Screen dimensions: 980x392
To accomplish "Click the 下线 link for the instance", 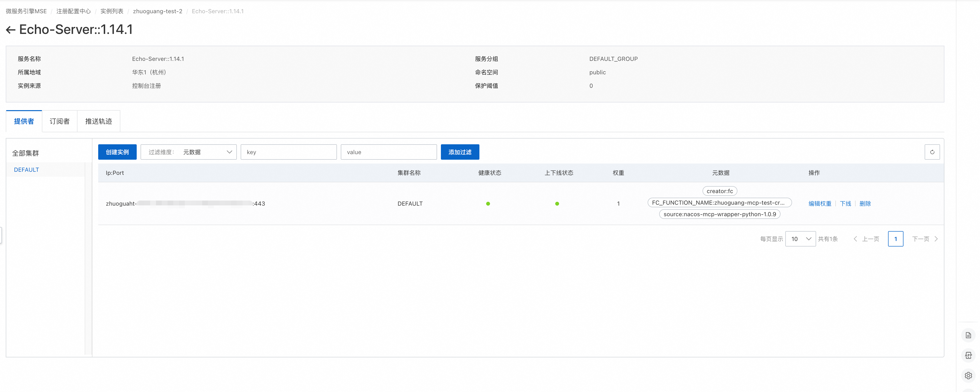I will pos(845,204).
